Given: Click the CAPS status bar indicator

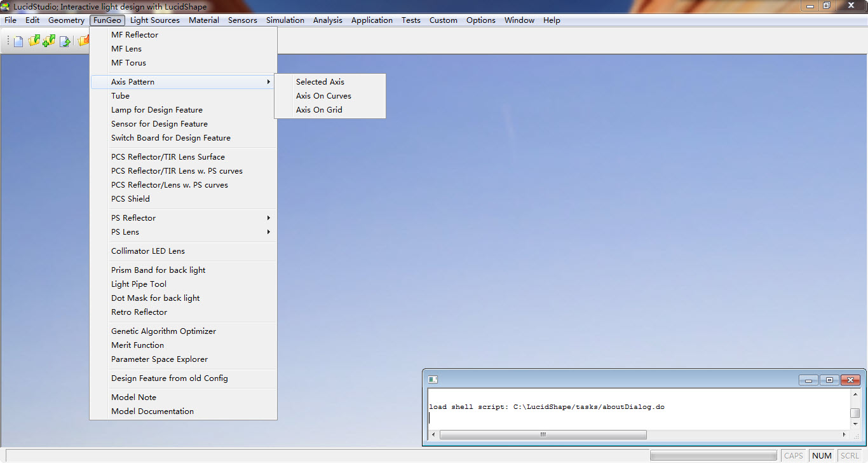Looking at the screenshot, I should click(794, 455).
